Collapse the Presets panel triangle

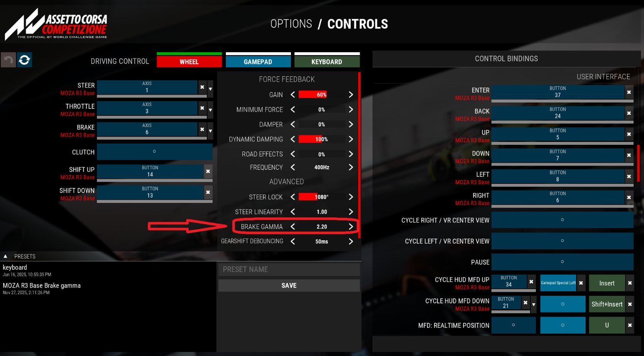point(5,256)
